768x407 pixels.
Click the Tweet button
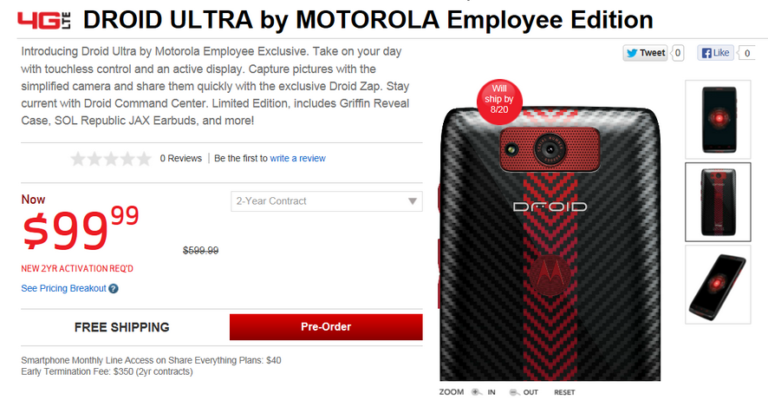click(x=645, y=53)
